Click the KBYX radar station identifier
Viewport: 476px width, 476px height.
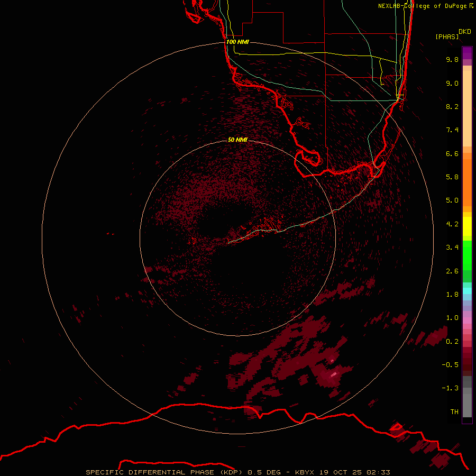tap(305, 472)
